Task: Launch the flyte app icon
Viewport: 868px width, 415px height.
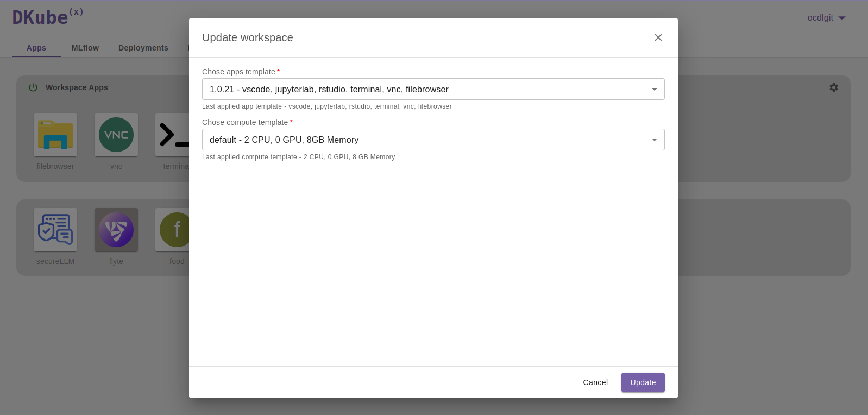Action: pos(116,230)
